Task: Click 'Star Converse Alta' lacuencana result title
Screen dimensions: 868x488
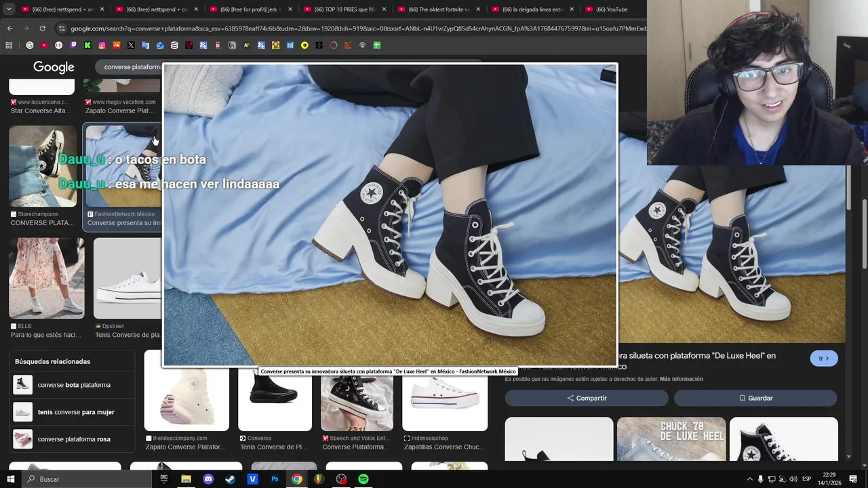Action: point(41,110)
